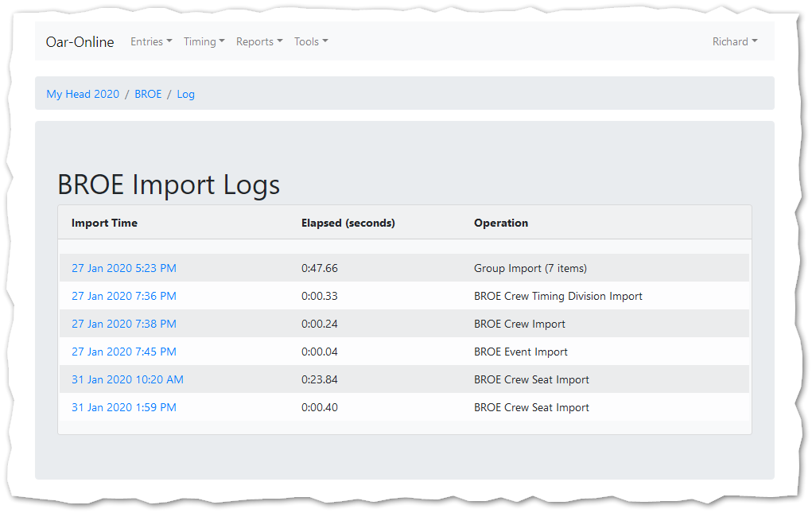Image resolution: width=812 pixels, height=513 pixels.
Task: Click the Operation column header
Action: (500, 223)
